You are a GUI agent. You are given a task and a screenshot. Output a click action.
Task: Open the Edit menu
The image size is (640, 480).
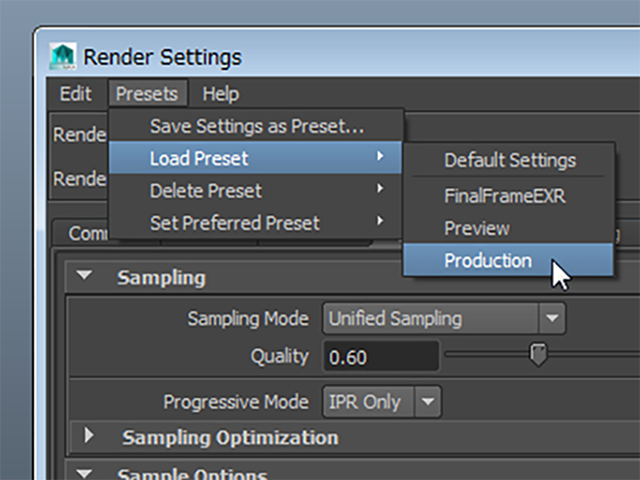tap(76, 93)
